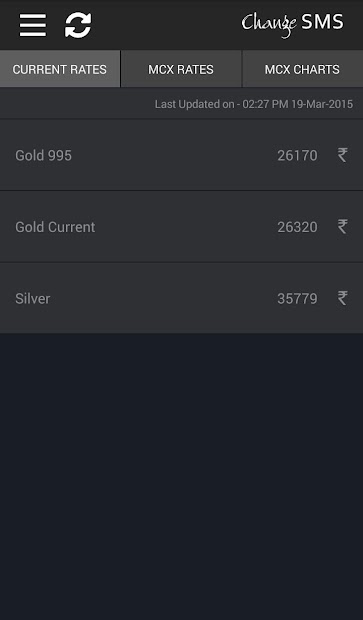The height and width of the screenshot is (620, 363).
Task: Tap the Last Updated timestamp text
Action: [x=254, y=104]
